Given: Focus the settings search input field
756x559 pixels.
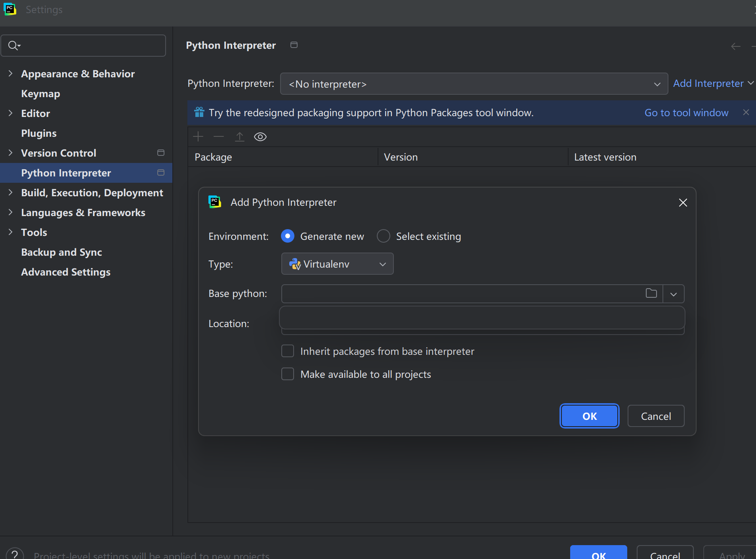Looking at the screenshot, I should [x=83, y=46].
